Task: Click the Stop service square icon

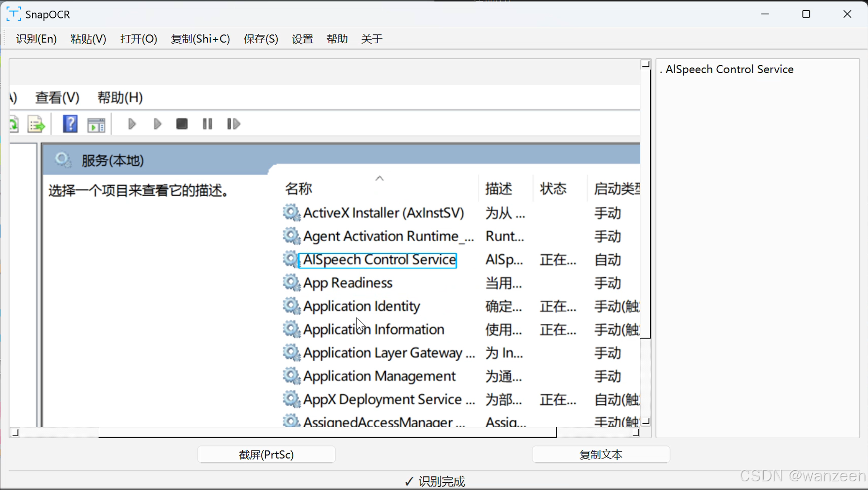Action: point(182,124)
